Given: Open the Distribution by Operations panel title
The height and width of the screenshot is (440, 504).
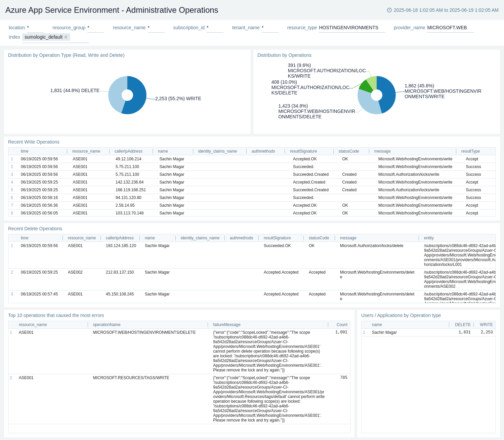Looking at the screenshot, I should click(x=284, y=55).
